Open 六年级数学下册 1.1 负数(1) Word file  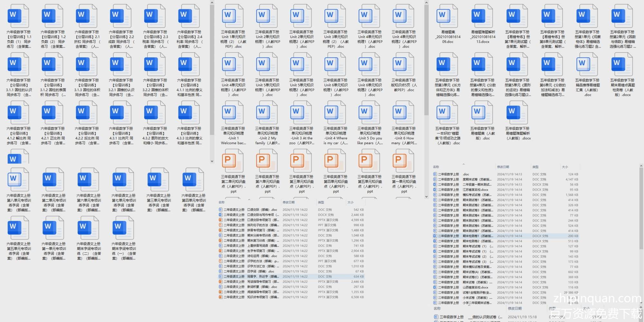pos(19,16)
